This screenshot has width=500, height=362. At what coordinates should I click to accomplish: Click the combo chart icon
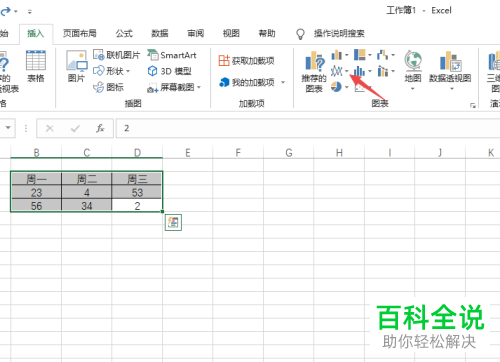click(x=383, y=71)
